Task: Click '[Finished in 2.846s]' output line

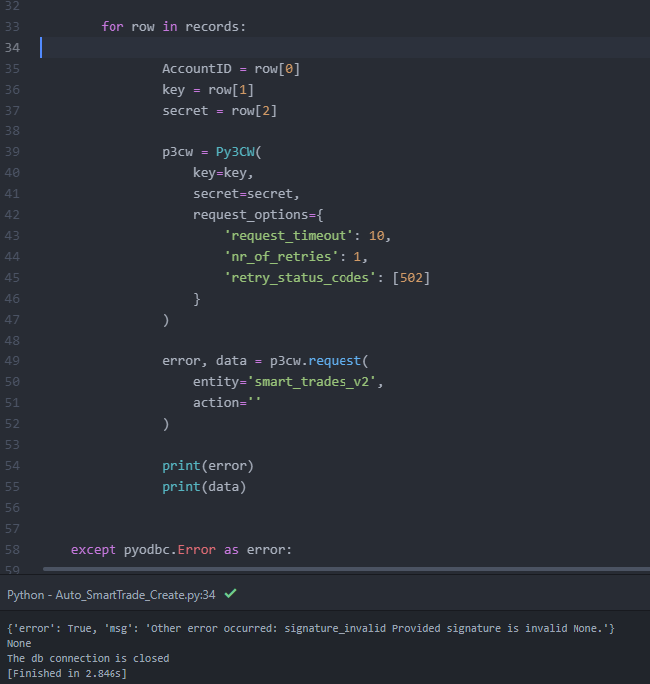Action: [x=67, y=674]
